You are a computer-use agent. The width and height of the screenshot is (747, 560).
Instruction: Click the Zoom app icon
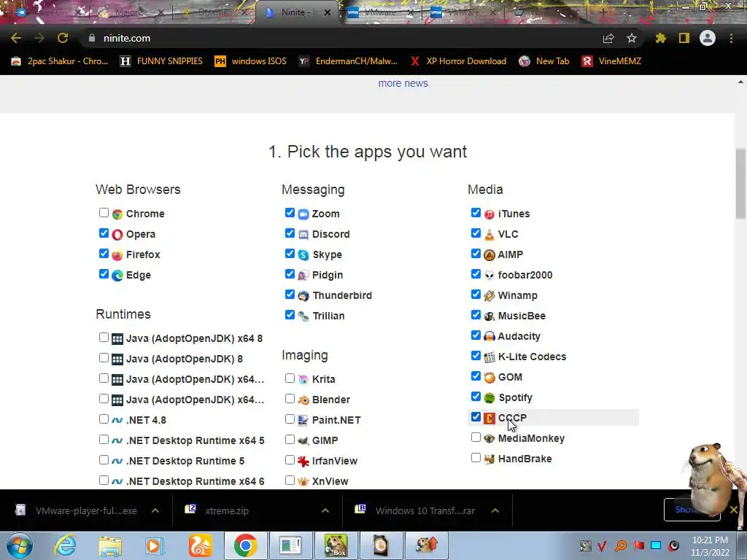click(x=303, y=214)
